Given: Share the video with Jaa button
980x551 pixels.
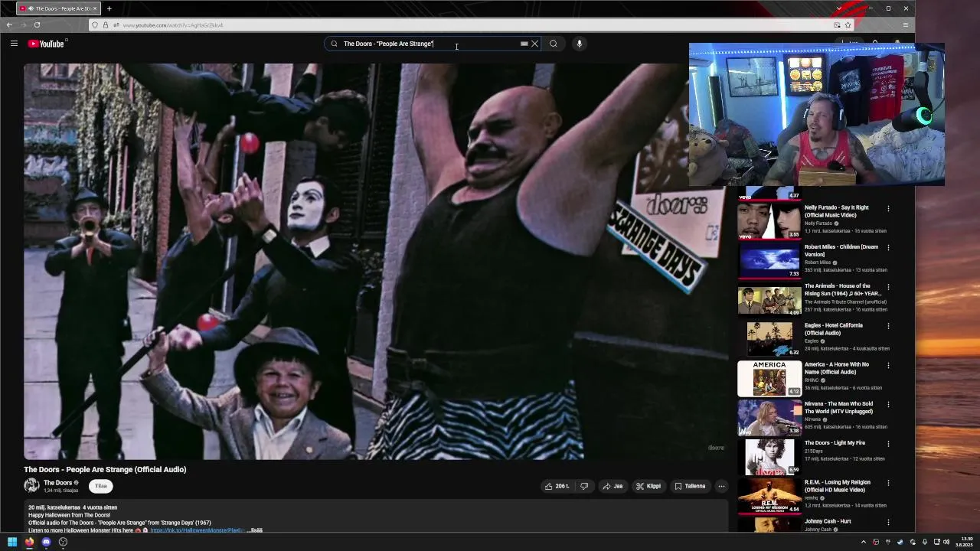Looking at the screenshot, I should coord(612,486).
